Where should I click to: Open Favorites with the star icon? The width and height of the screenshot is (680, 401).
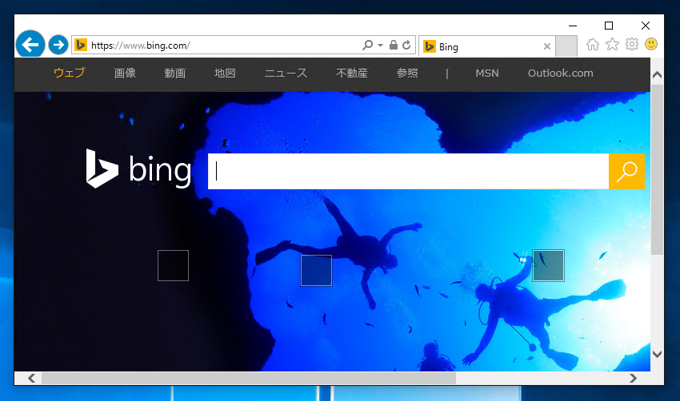pos(612,44)
